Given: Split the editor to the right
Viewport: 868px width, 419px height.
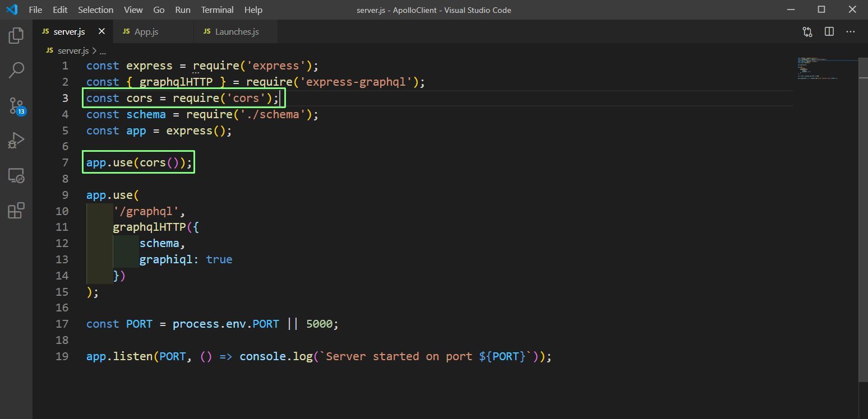Looking at the screenshot, I should [x=829, y=32].
